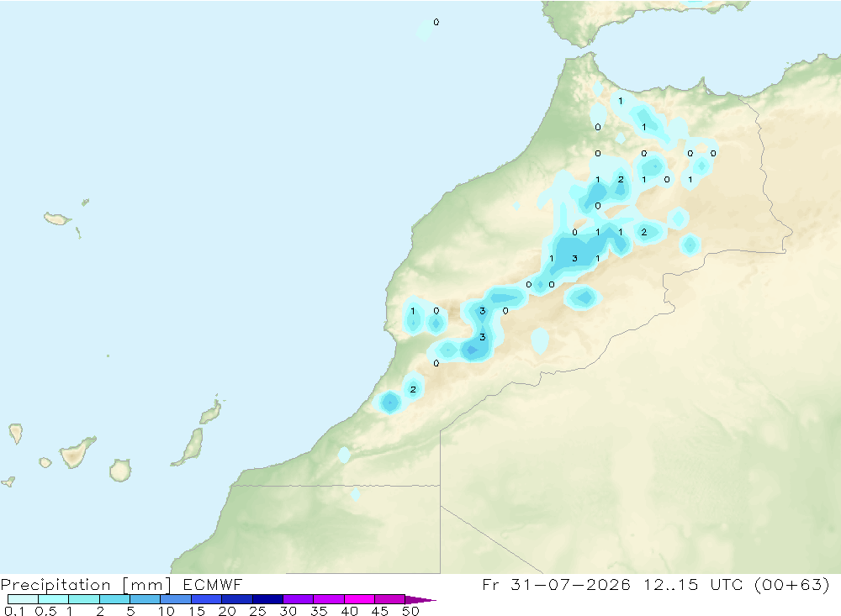
Task: Select the 25–30 mm legend color box
Action: [267, 599]
